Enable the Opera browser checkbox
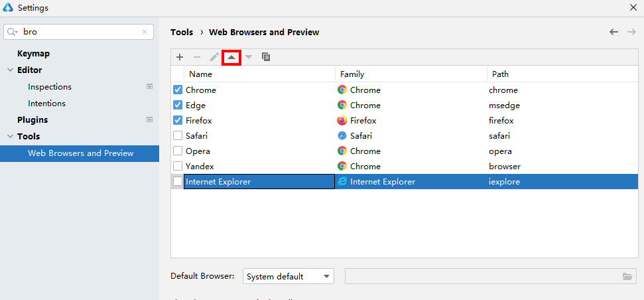Screen dimensions: 644x300 [x=178, y=151]
